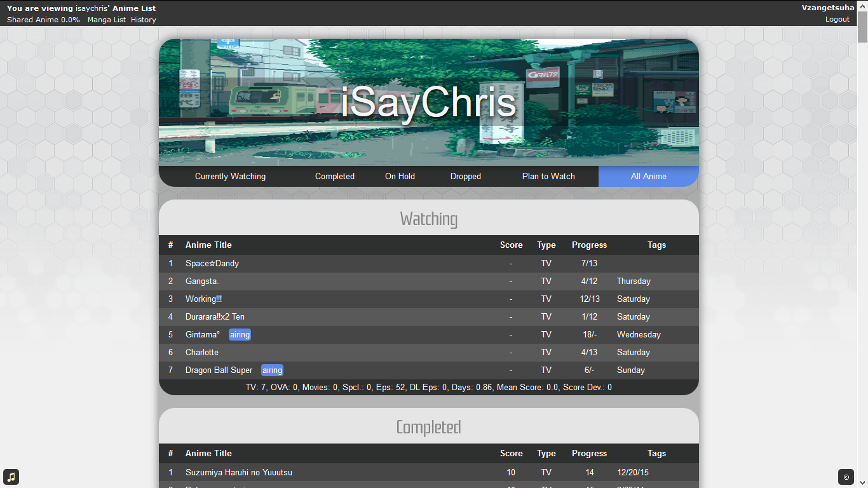The image size is (868, 488).
Task: Click the music note icon
Action: (x=11, y=477)
